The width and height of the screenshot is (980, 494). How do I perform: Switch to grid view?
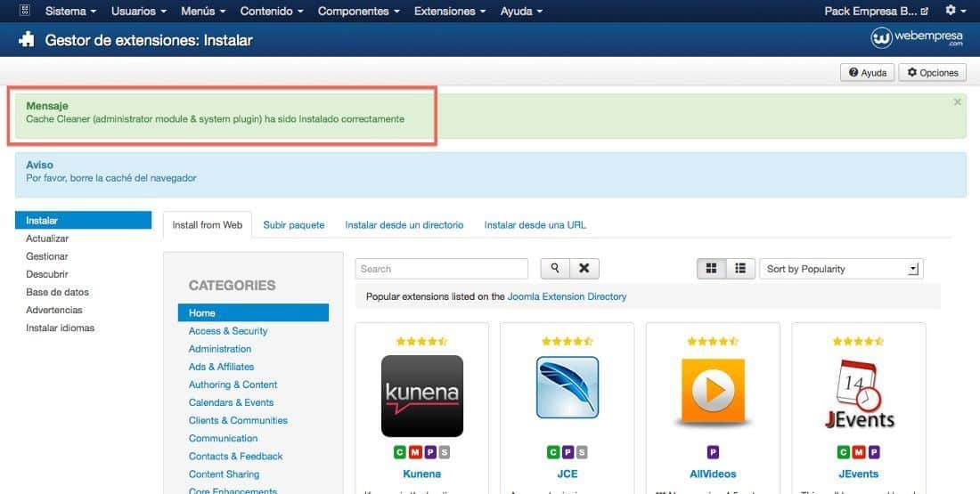(711, 269)
